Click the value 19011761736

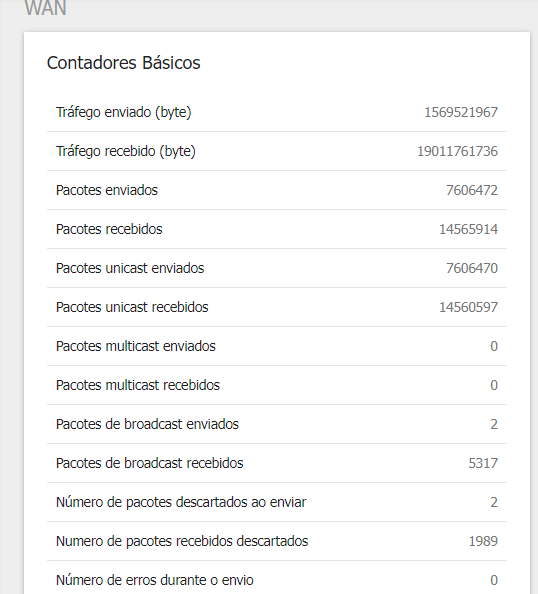(457, 152)
